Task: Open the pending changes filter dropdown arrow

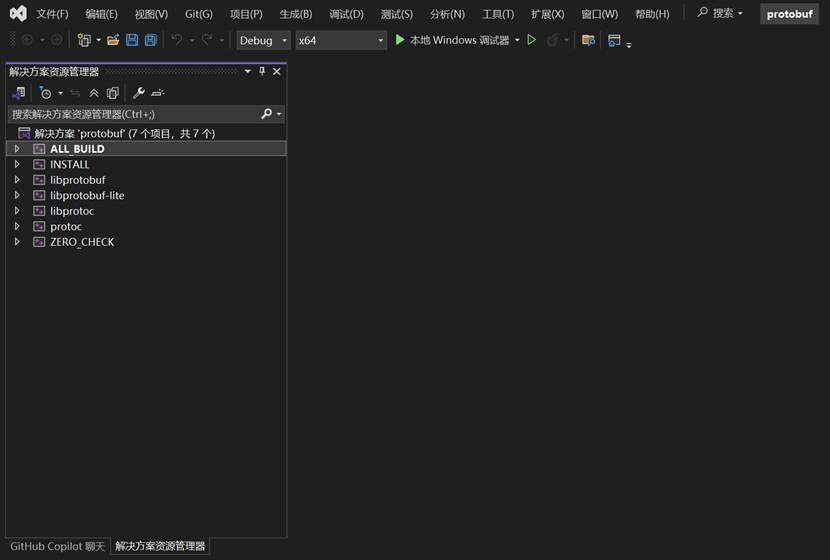Action: [x=60, y=93]
